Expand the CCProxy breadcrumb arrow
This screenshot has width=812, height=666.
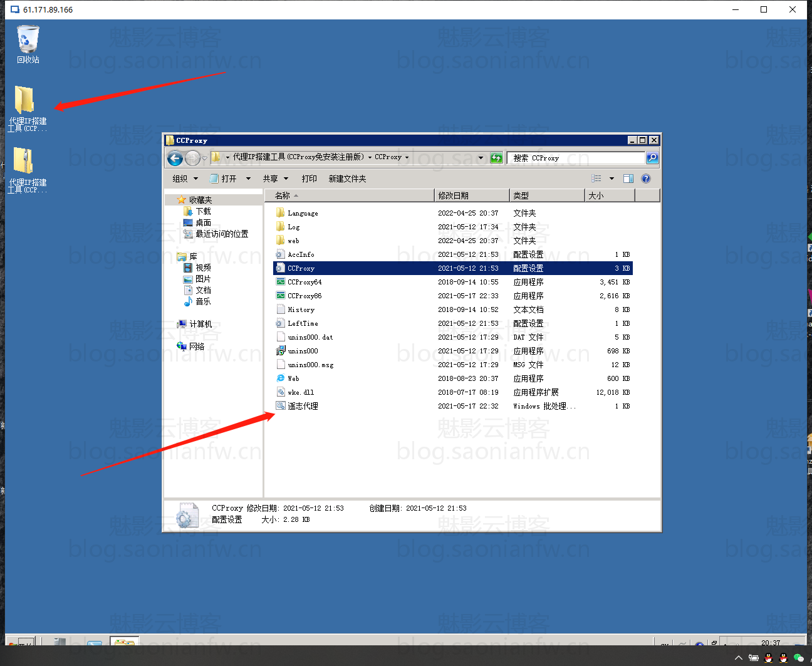(x=407, y=157)
